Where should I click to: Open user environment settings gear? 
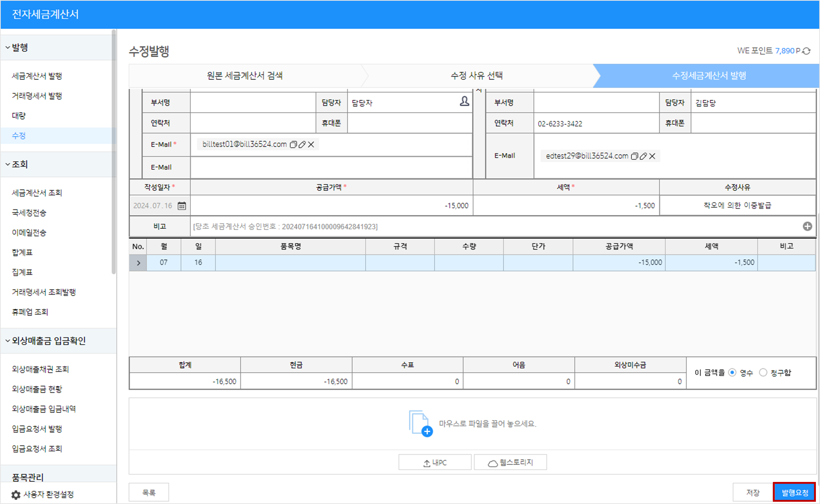(16, 495)
